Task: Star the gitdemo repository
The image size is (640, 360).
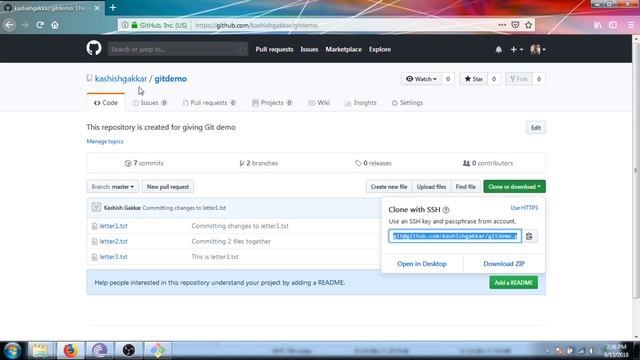Action: (473, 79)
